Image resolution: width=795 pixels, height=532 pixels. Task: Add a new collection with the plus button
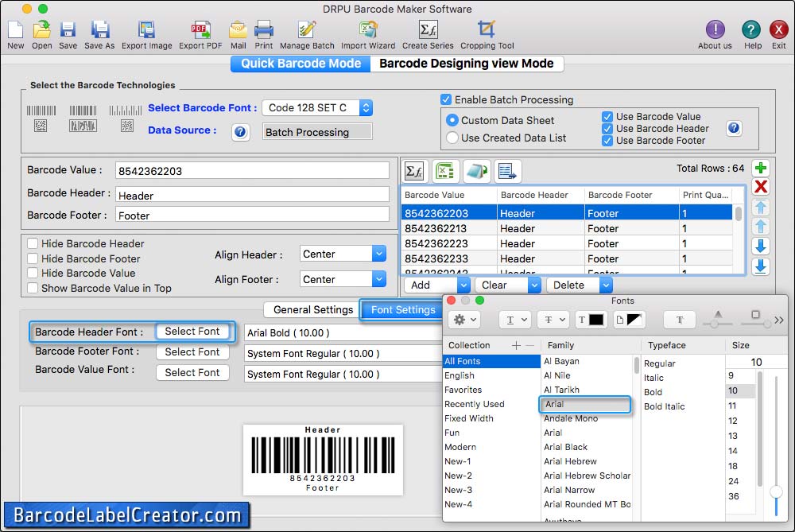coord(516,345)
